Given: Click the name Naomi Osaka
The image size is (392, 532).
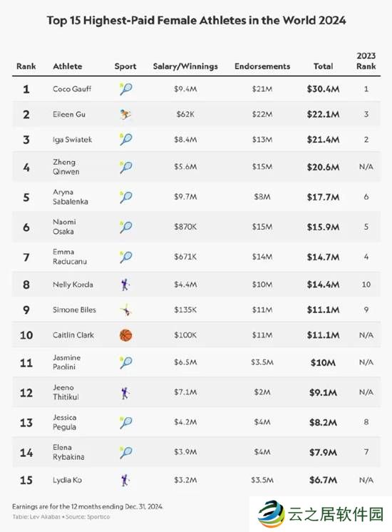Looking at the screenshot, I should pyautogui.click(x=64, y=227).
